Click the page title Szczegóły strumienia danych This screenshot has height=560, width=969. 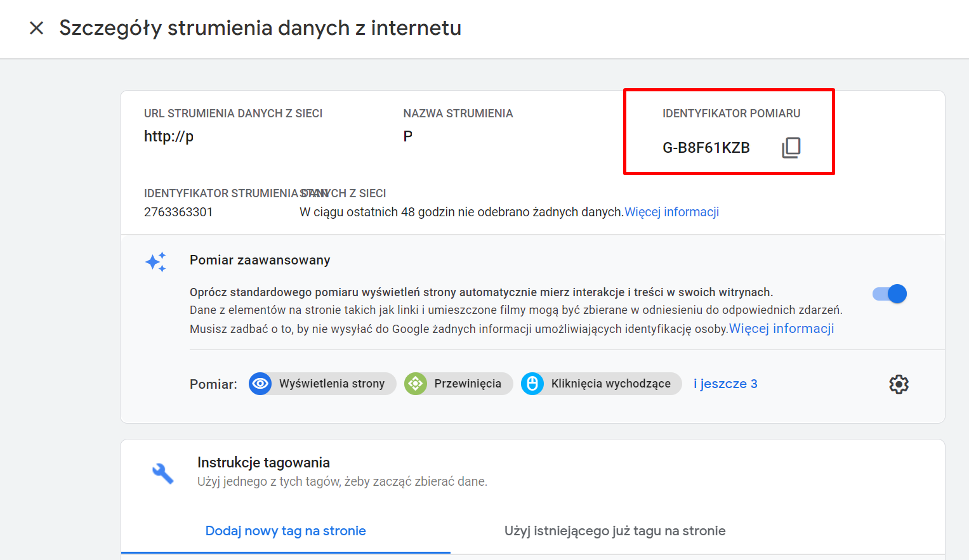[x=260, y=28]
